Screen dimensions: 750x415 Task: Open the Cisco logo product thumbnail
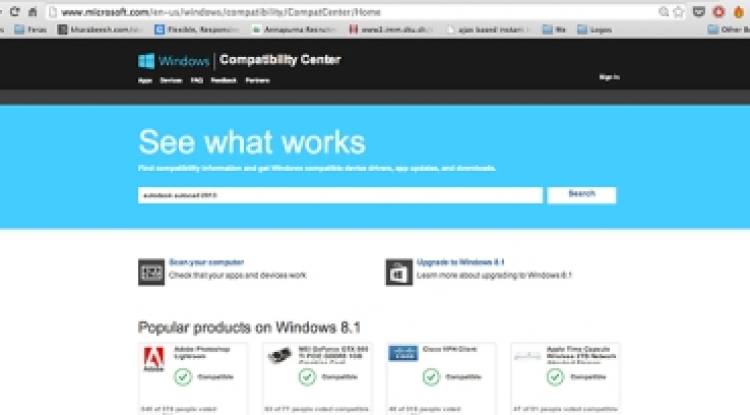[403, 353]
